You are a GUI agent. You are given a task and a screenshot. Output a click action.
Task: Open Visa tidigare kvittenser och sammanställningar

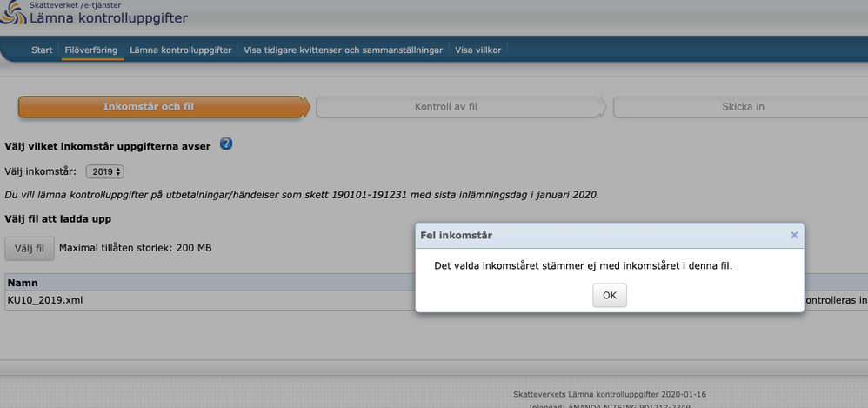coord(344,50)
